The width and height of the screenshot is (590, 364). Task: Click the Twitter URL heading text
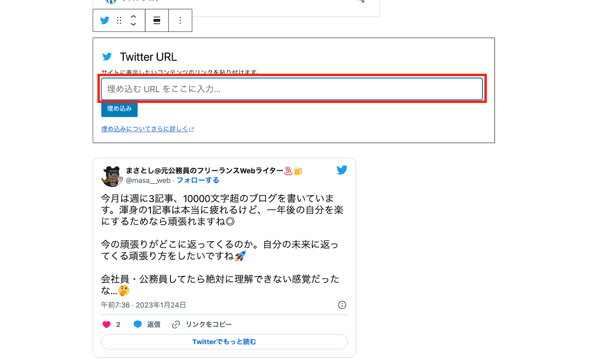point(148,57)
